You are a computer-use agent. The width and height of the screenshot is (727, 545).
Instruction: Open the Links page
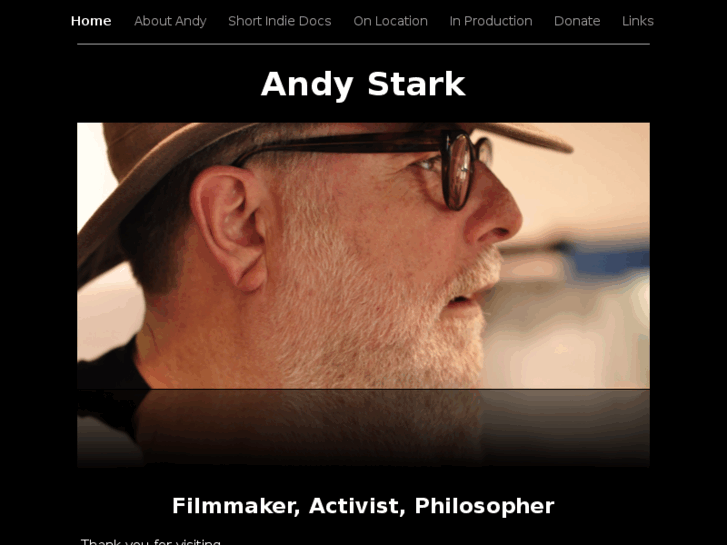(x=638, y=21)
